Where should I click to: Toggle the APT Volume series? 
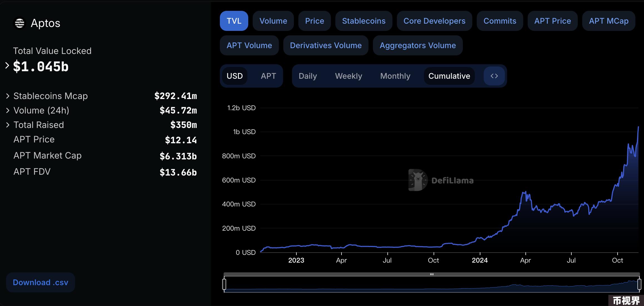(x=249, y=45)
